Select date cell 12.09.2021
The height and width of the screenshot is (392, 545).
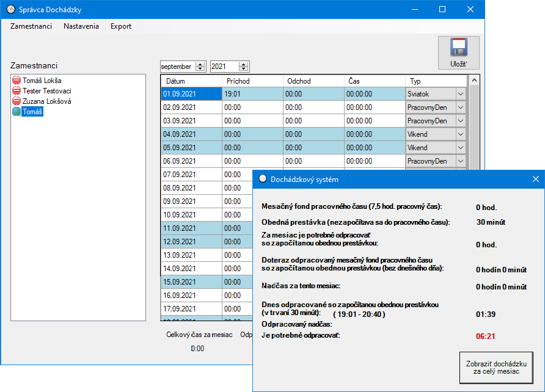191,242
